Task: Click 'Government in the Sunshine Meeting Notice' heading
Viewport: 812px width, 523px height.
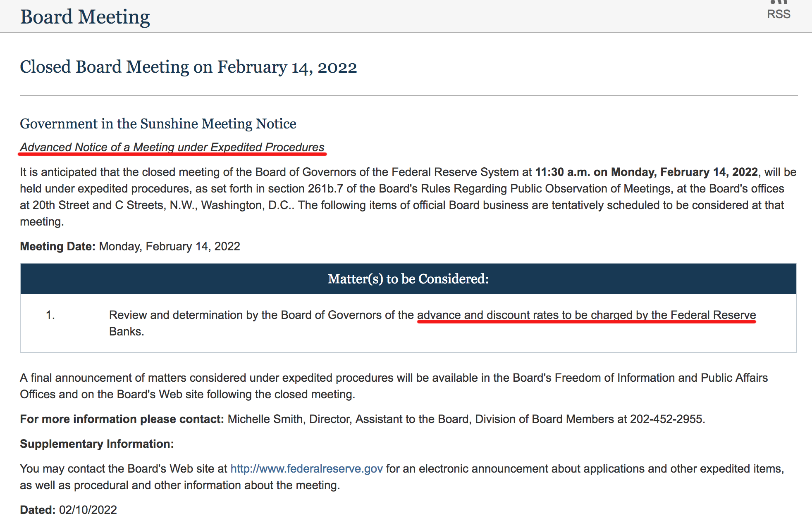Action: (158, 124)
